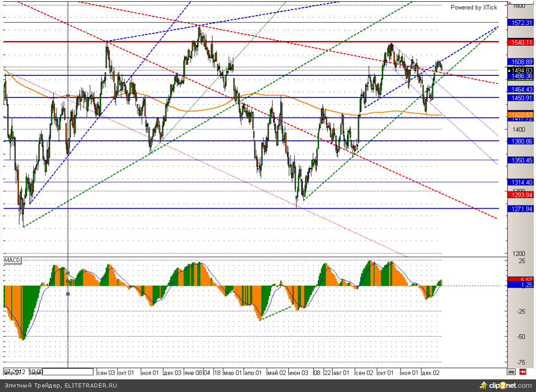Viewport: 536px width, 392px height.
Task: Click the 'дек 03' date axis label
Action: 172,373
